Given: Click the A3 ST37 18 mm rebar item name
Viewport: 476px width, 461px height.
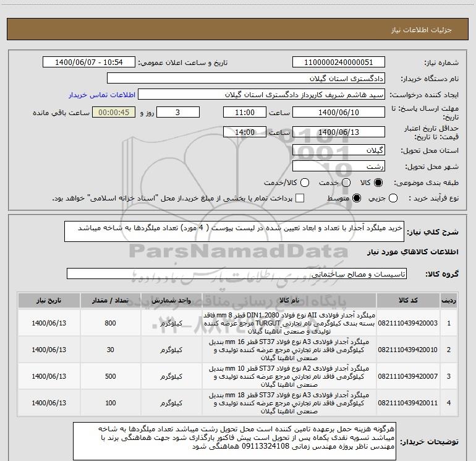Looking at the screenshot, I should (289, 403).
